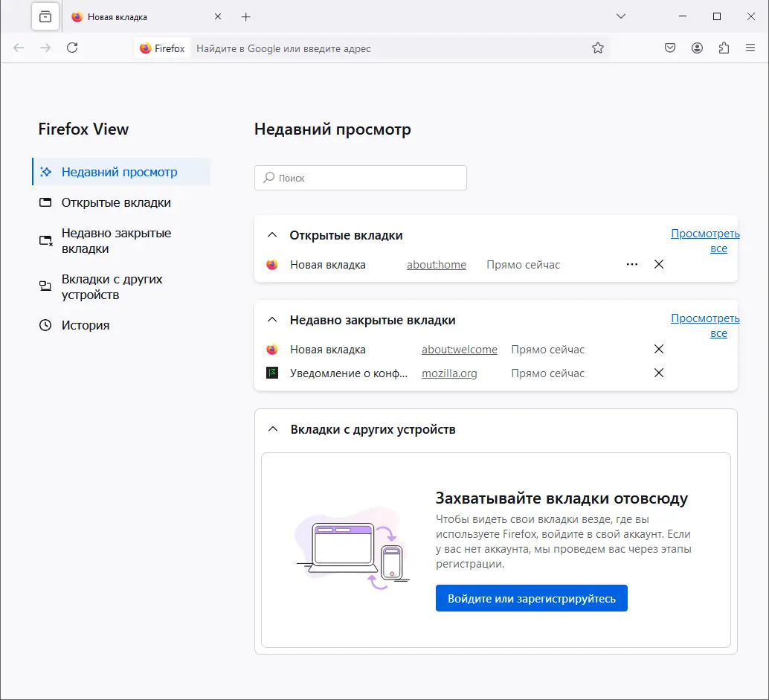Click the Войдите или зарегистрируйтесь button
The image size is (769, 700).
pos(531,598)
